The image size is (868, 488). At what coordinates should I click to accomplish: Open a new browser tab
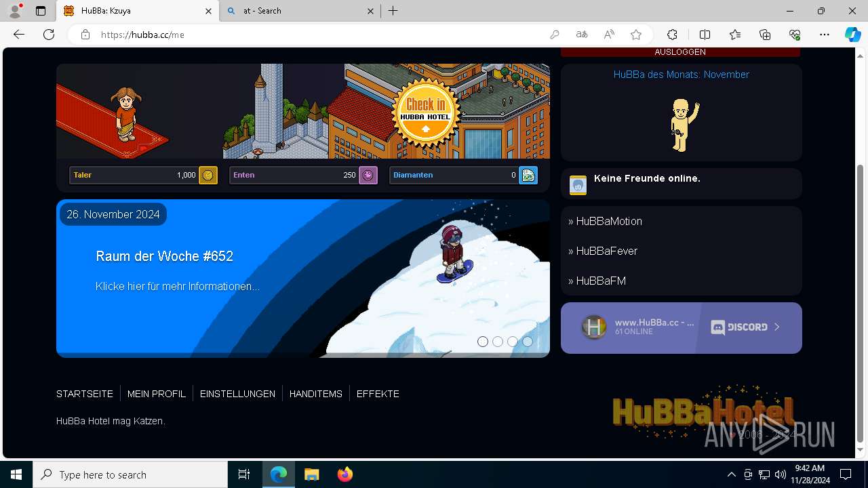tap(393, 11)
